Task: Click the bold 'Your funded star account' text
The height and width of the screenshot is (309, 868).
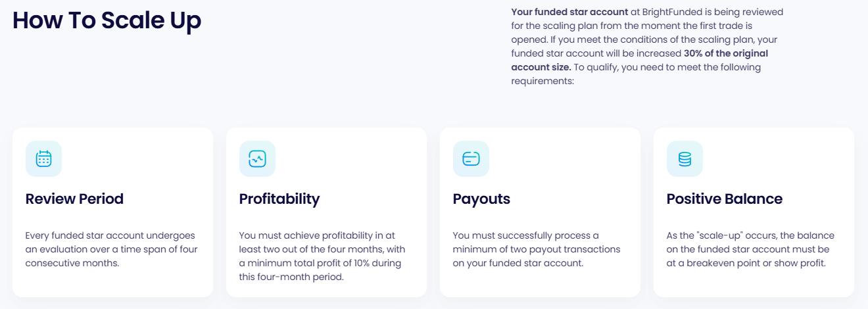Action: pyautogui.click(x=569, y=12)
